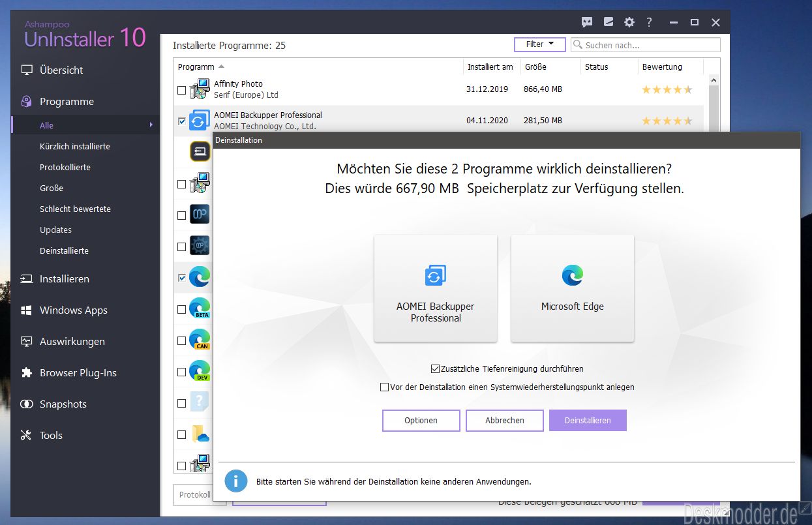Click the Auswirkungen chart icon
Screen dimensions: 812x525
pos(27,341)
